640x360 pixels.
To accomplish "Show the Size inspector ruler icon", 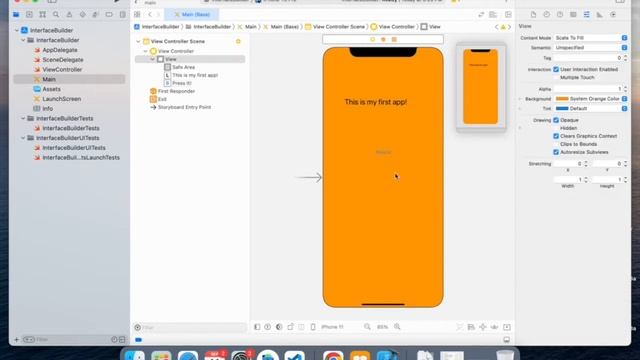I will [600, 15].
